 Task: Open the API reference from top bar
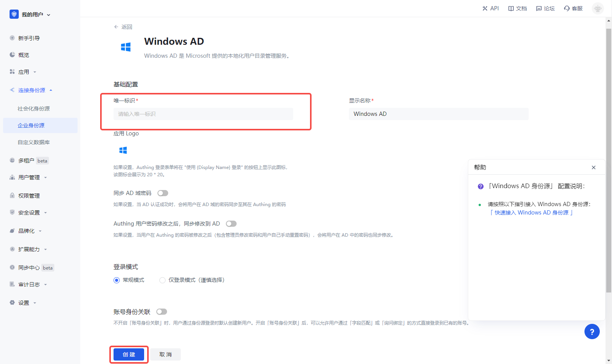point(490,8)
